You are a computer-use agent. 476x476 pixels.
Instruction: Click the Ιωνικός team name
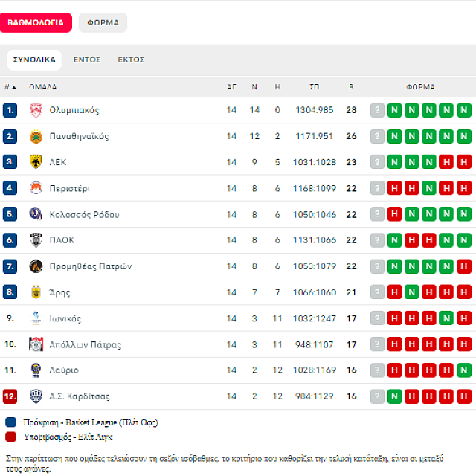point(65,318)
